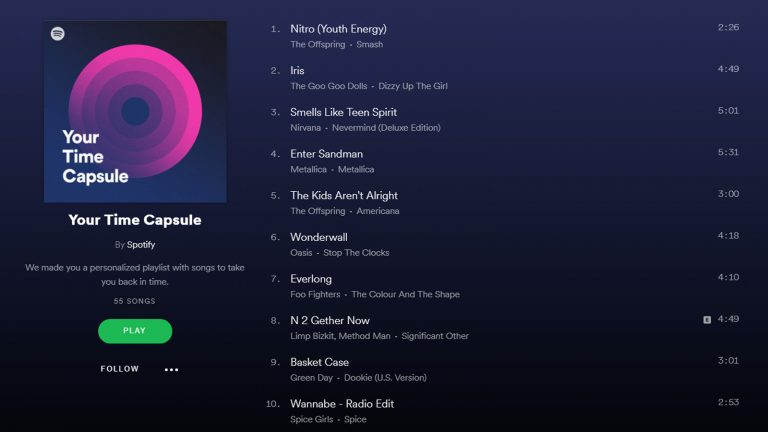768x432 pixels.
Task: Select the Basket Case track
Action: point(504,369)
